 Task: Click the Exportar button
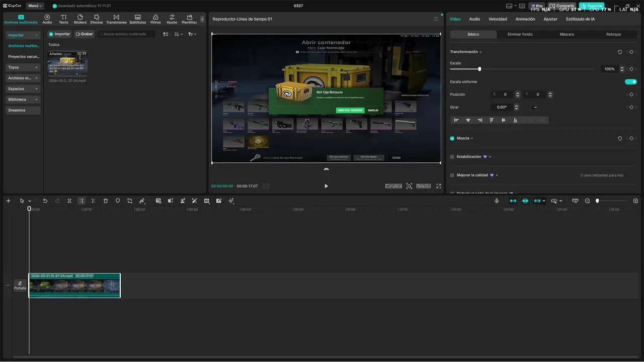[x=592, y=6]
